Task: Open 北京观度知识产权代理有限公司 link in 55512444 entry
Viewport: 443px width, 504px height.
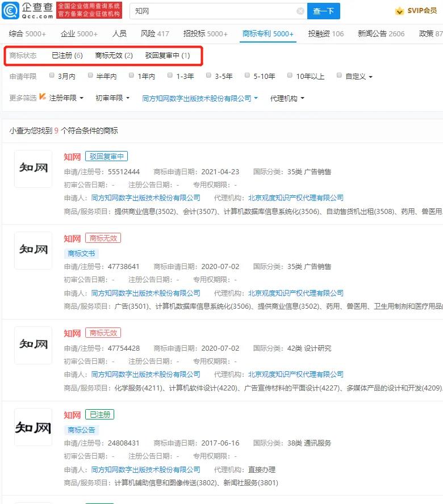Action: (x=296, y=198)
